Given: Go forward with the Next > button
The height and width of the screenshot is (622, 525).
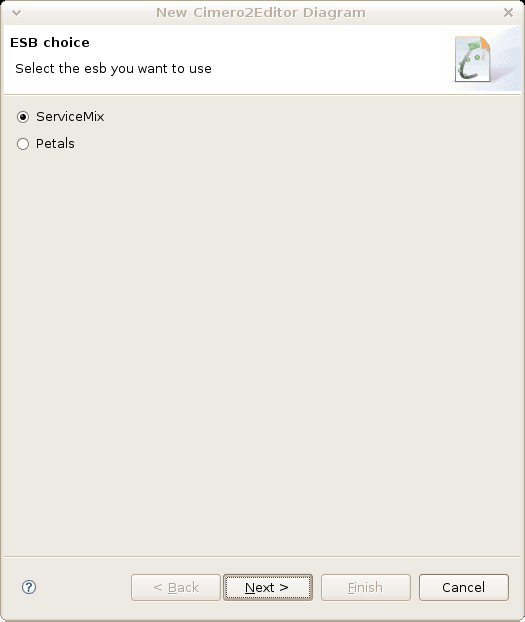Looking at the screenshot, I should pos(268,587).
